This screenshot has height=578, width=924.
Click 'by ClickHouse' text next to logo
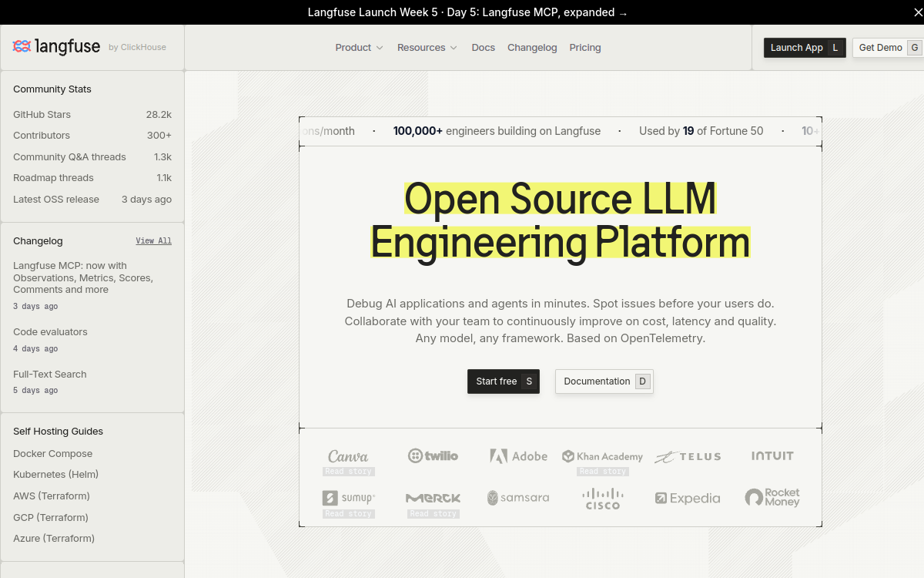click(137, 48)
